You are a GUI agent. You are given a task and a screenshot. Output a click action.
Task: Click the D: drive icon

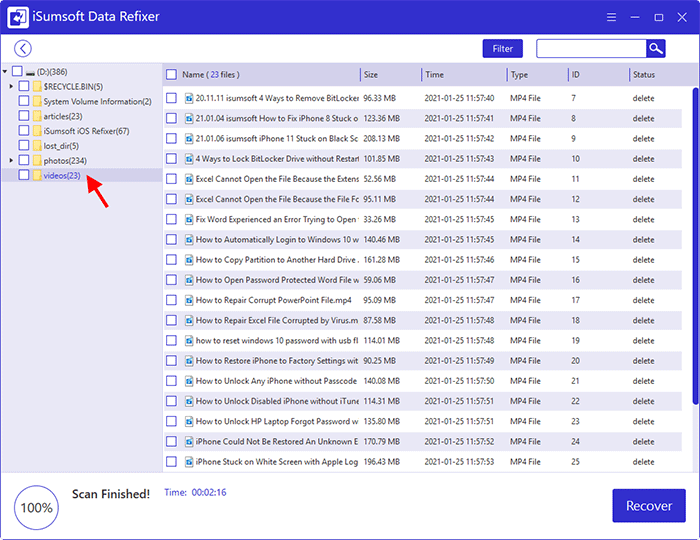30,72
